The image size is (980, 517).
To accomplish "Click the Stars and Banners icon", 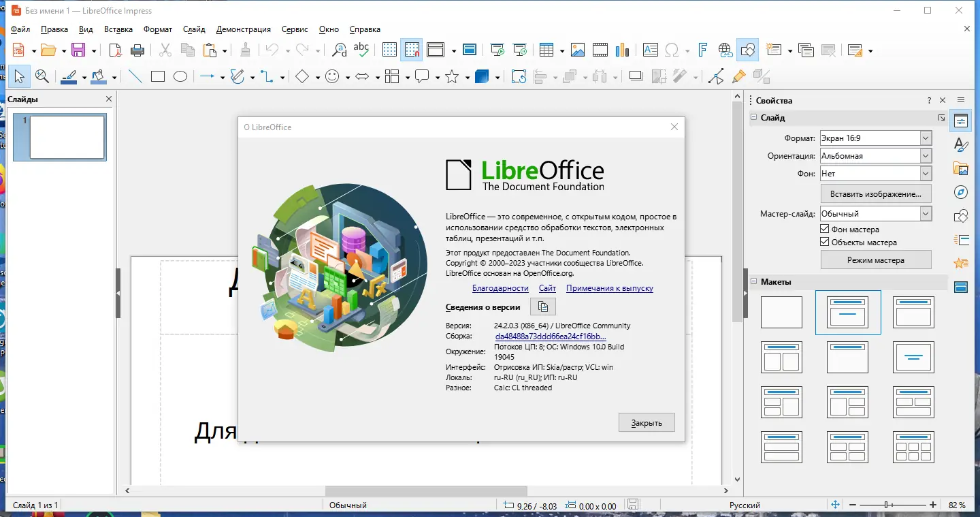I will click(x=452, y=77).
